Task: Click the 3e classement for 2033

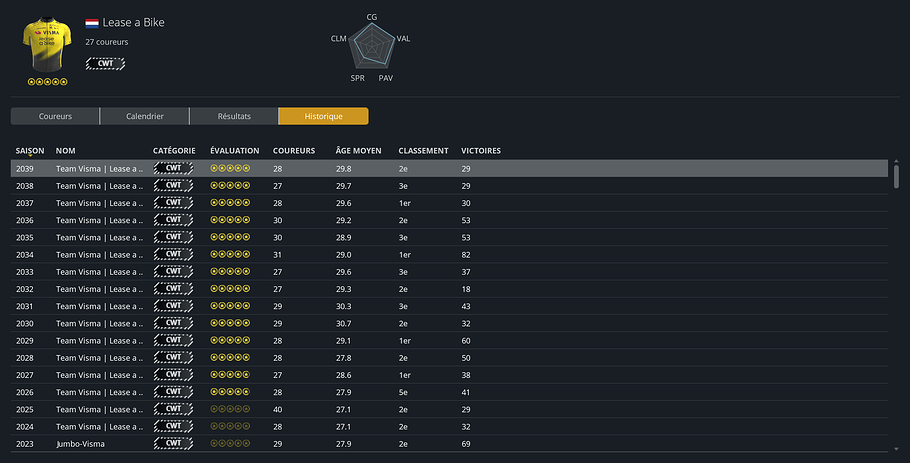Action: tap(403, 272)
